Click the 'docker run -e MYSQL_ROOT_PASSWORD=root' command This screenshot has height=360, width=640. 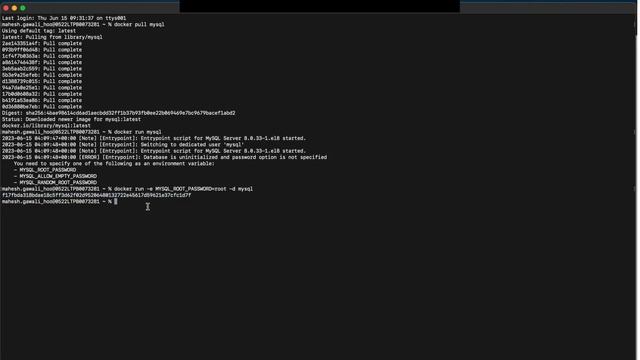pos(183,189)
